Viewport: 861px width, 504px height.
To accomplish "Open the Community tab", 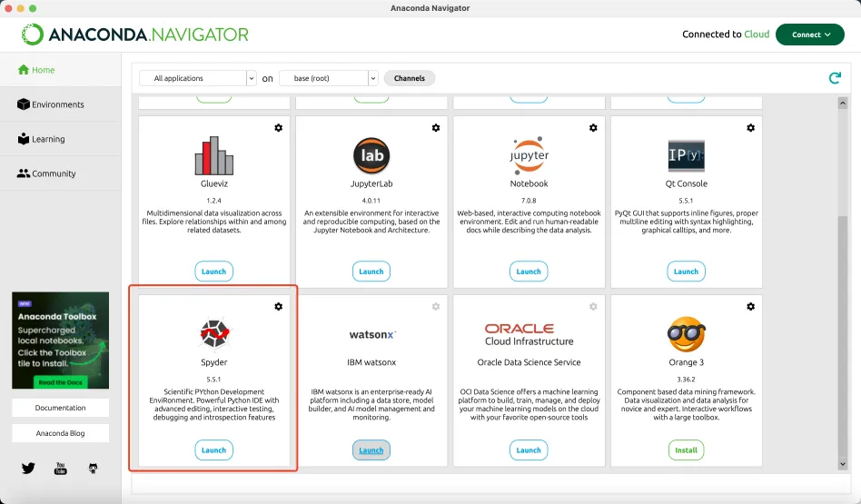I will coord(61,173).
